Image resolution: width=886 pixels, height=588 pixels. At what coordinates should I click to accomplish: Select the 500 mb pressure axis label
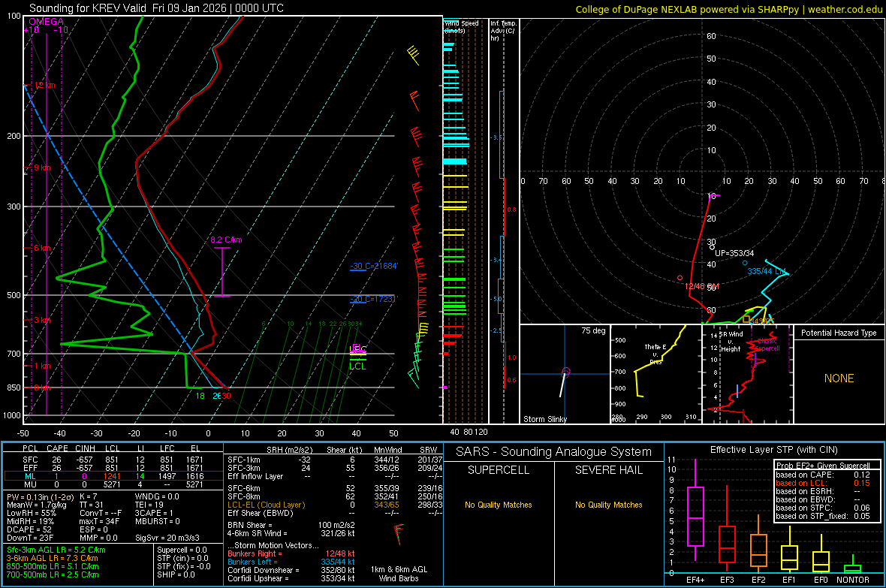[x=14, y=295]
